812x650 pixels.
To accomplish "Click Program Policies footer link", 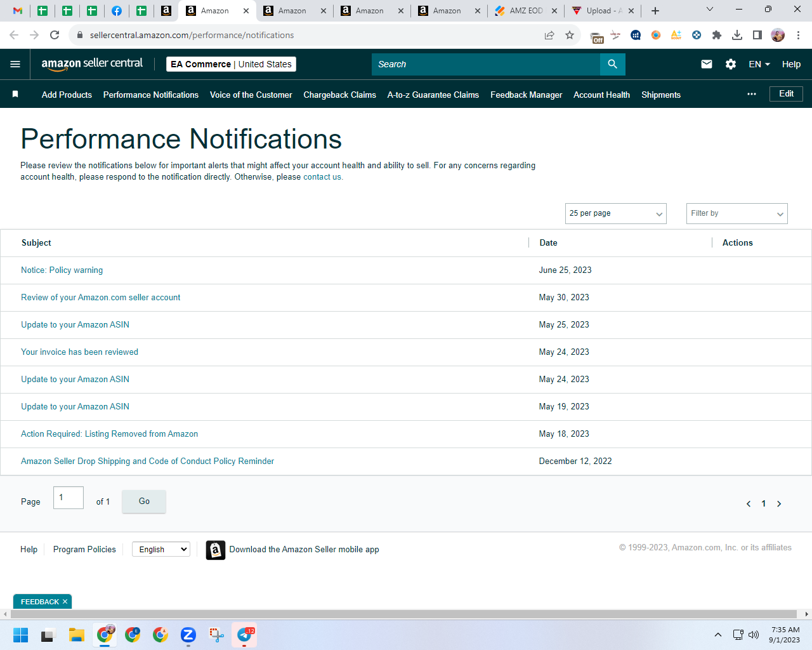I will point(84,550).
